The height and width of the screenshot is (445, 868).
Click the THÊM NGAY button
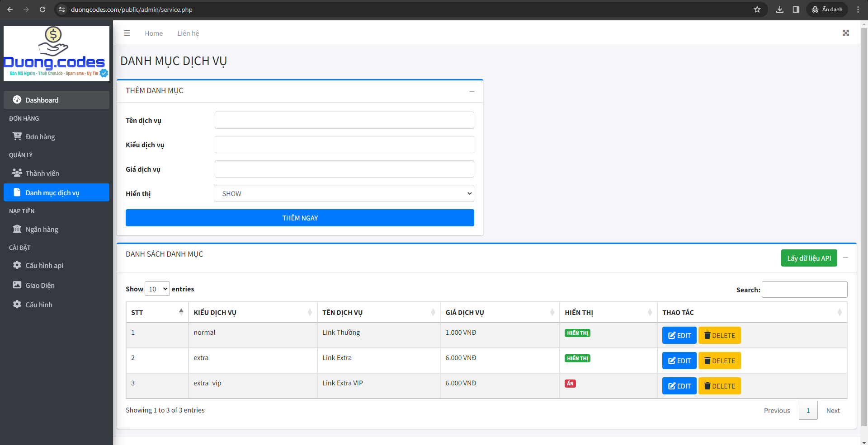(300, 218)
